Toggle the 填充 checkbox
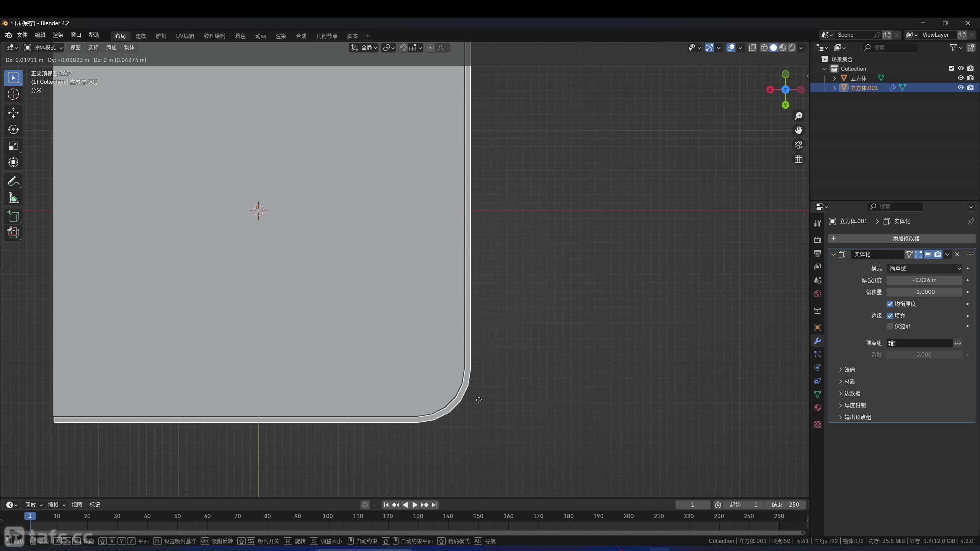This screenshot has width=980, height=551. 890,316
